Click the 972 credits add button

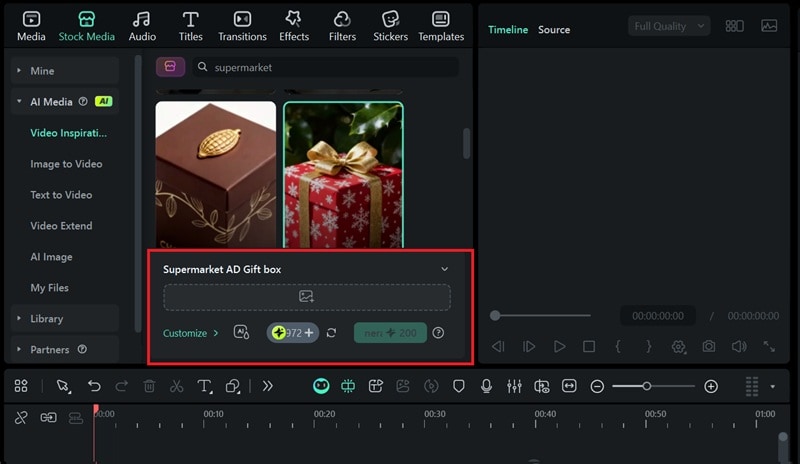point(293,333)
